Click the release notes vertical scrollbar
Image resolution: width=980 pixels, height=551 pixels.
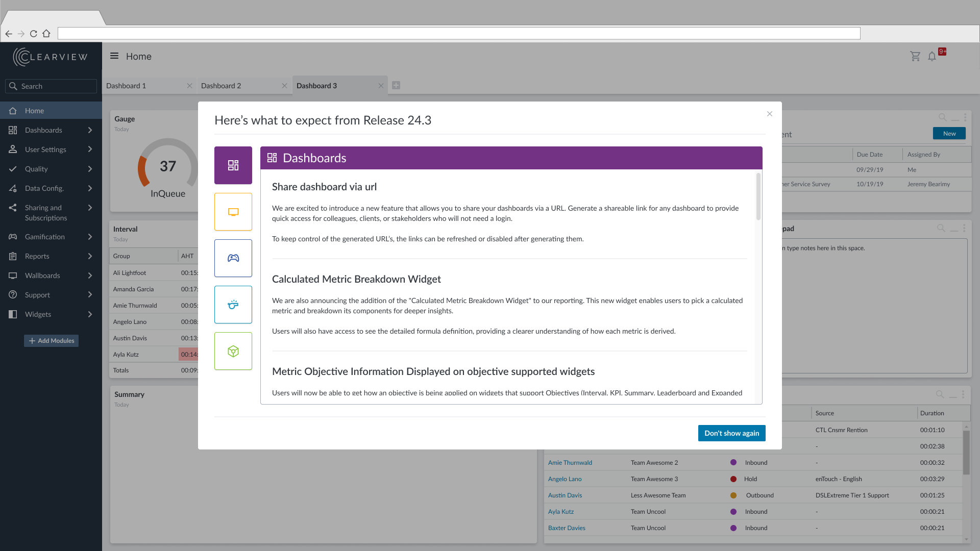(x=758, y=197)
